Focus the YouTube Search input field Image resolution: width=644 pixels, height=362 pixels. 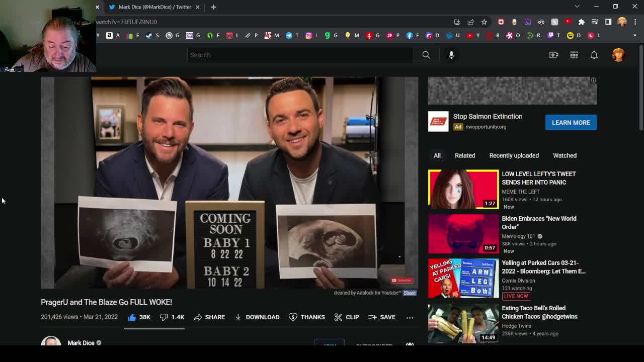[300, 55]
